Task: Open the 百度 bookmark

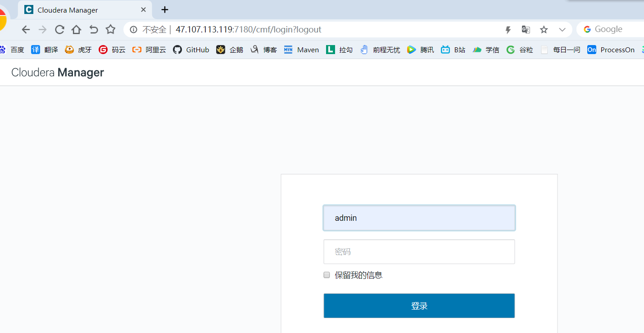Action: [x=12, y=50]
